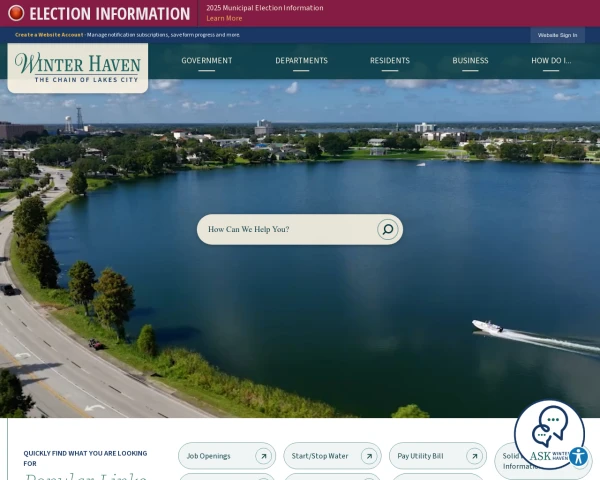Click the Election Information banner heading
Viewport: 600px width, 480px height.
109,14
